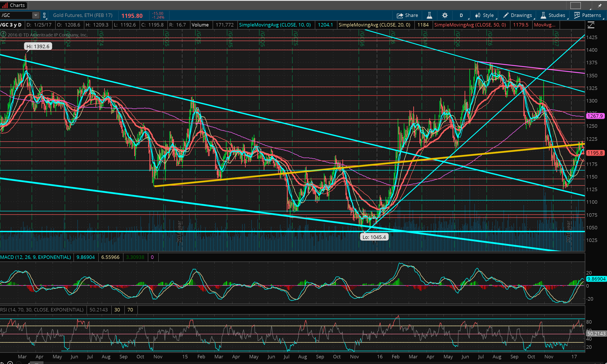This screenshot has height=364, width=607.
Task: Open the Drawings menu
Action: (518, 15)
